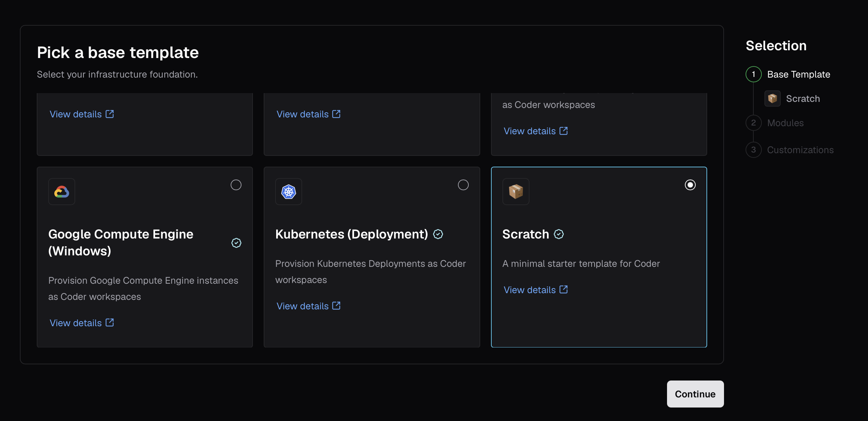868x421 pixels.
Task: Click the Scratch package box icon in card
Action: pyautogui.click(x=516, y=192)
